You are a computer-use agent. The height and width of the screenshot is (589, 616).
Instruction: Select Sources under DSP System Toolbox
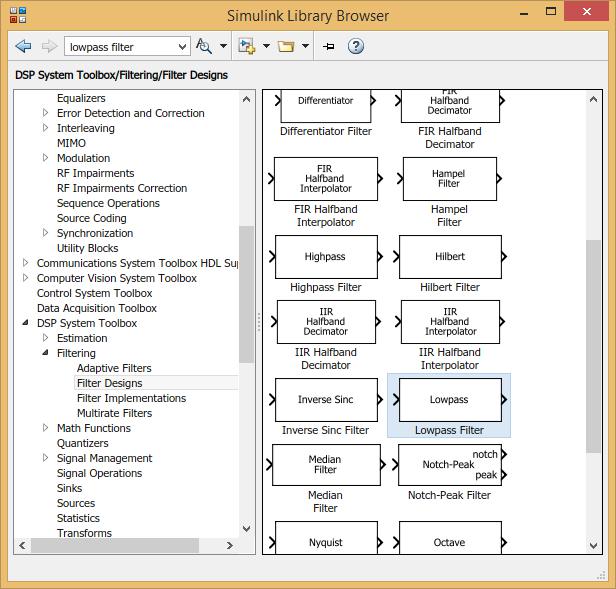76,503
